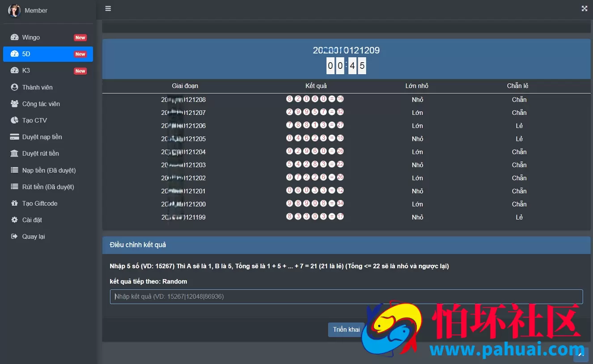This screenshot has height=364, width=593.
Task: Click the K3 gauge icon in sidebar
Action: (x=14, y=71)
